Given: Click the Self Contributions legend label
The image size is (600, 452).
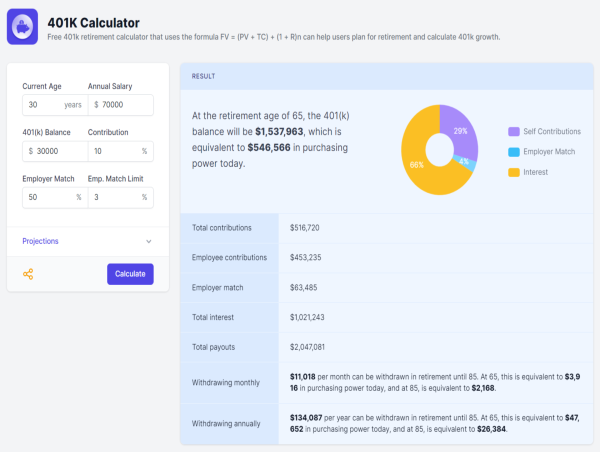Looking at the screenshot, I should tap(552, 132).
